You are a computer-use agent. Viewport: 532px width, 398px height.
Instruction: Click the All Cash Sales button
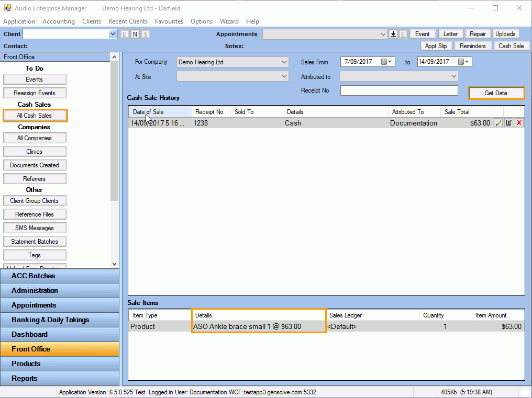(35, 116)
